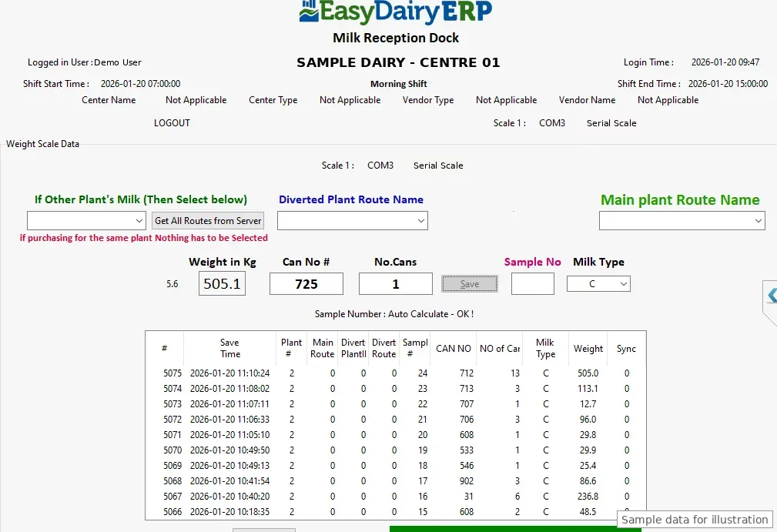This screenshot has width=777, height=532.
Task: Click save time 2026-01-20 11:10:24
Action: [230, 373]
